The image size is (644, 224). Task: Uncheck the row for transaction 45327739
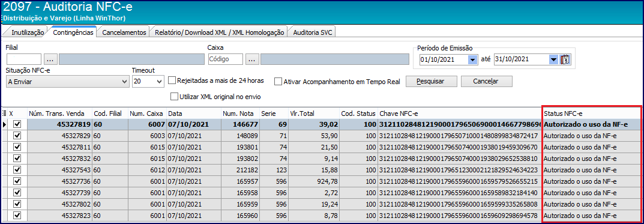pos(17,192)
